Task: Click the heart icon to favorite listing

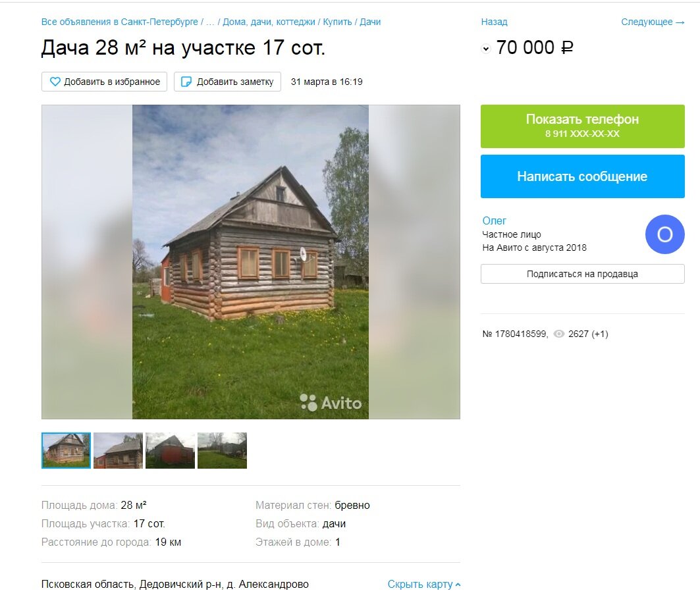Action: (55, 82)
